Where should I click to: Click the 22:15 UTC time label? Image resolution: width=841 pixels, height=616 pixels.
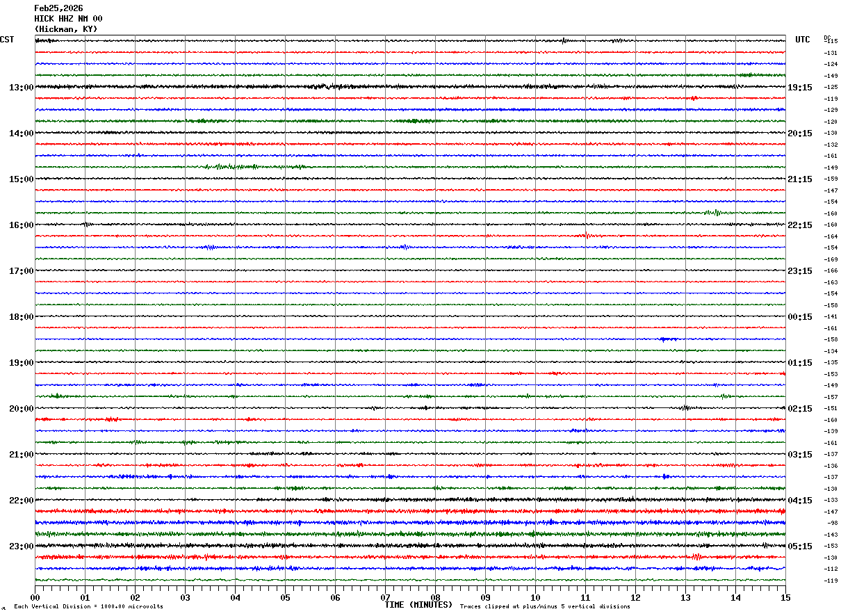point(799,225)
